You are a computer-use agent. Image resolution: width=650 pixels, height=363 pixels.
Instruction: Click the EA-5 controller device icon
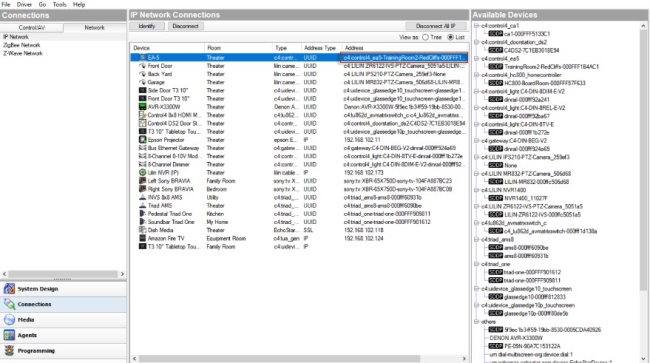pyautogui.click(x=143, y=58)
